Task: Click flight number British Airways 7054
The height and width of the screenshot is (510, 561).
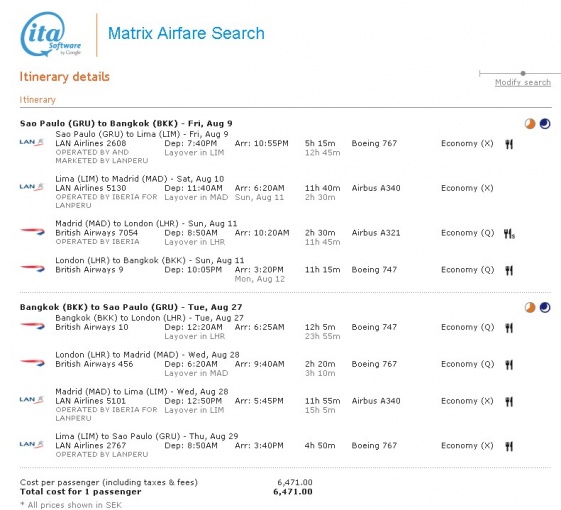Action: click(96, 233)
